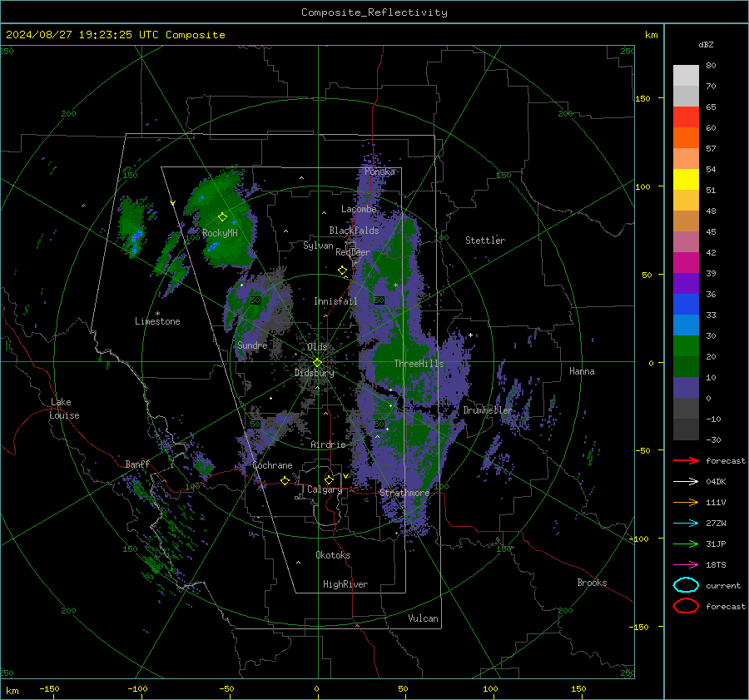This screenshot has width=749, height=700.
Task: Click the yellow diamond marker above RockyMH
Action: [222, 217]
